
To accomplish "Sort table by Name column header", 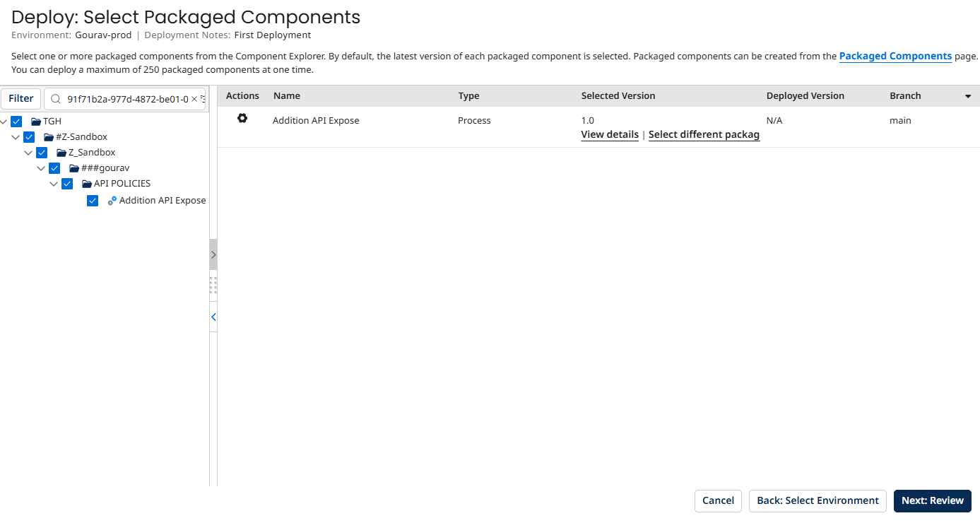I will pos(286,96).
